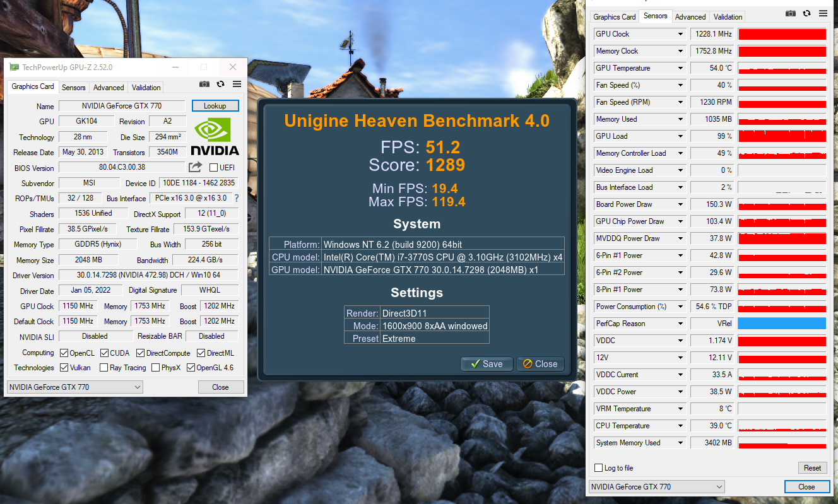838x504 pixels.
Task: Open the GPU Temperature sensor dropdown
Action: tap(680, 68)
